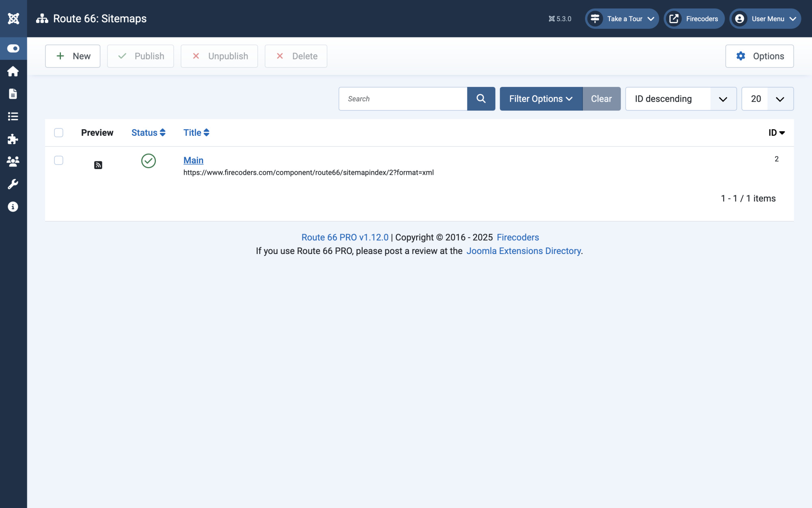Open the 20 items-per-page dropdown
Image resolution: width=812 pixels, height=508 pixels.
[x=767, y=99]
